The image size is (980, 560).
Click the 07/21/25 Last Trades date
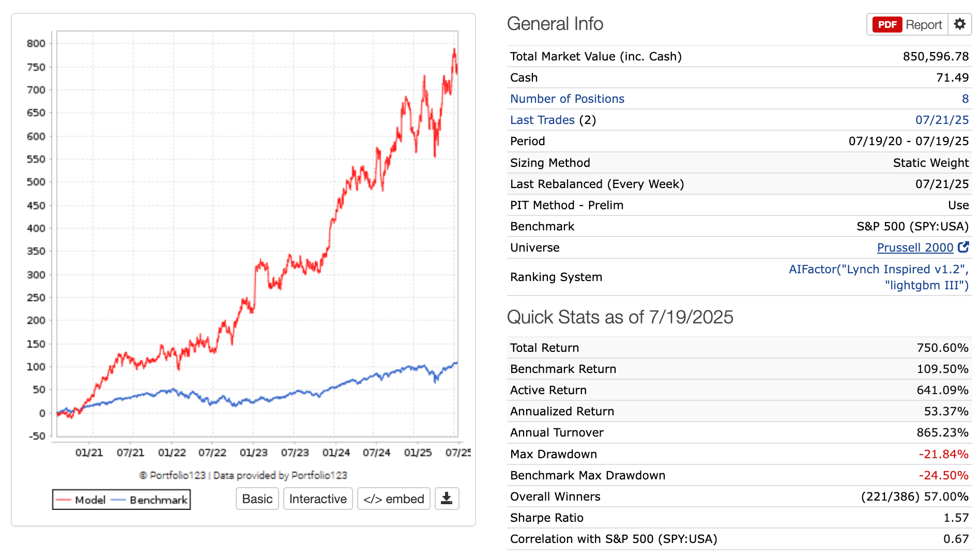click(x=942, y=120)
